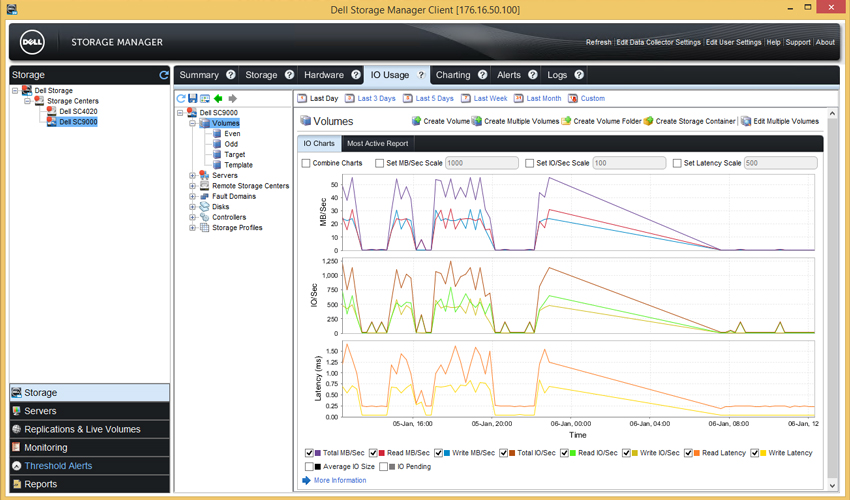Show the Last 3 Days range
The width and height of the screenshot is (850, 500).
tap(376, 98)
